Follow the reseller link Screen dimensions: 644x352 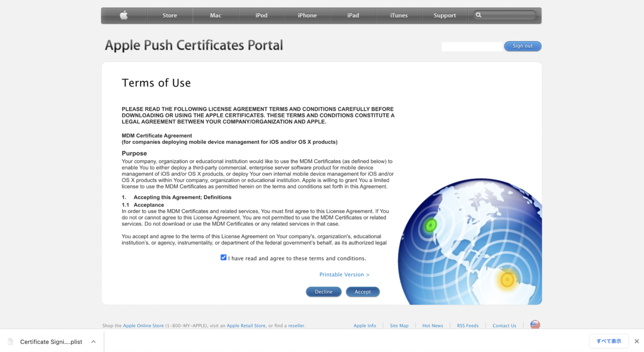click(296, 326)
